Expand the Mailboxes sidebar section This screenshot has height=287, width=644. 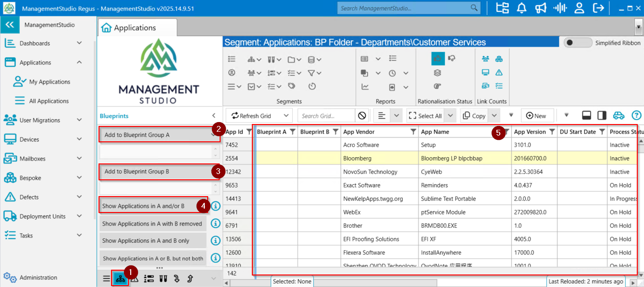coord(79,159)
